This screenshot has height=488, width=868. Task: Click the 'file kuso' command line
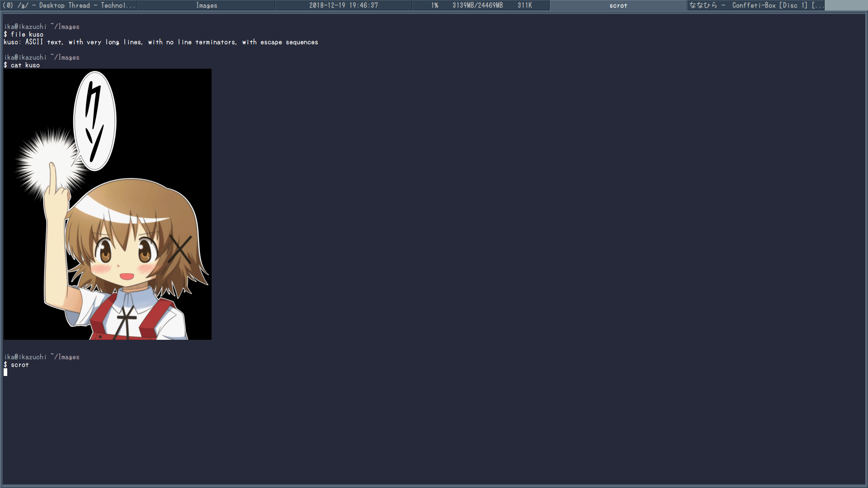click(24, 34)
